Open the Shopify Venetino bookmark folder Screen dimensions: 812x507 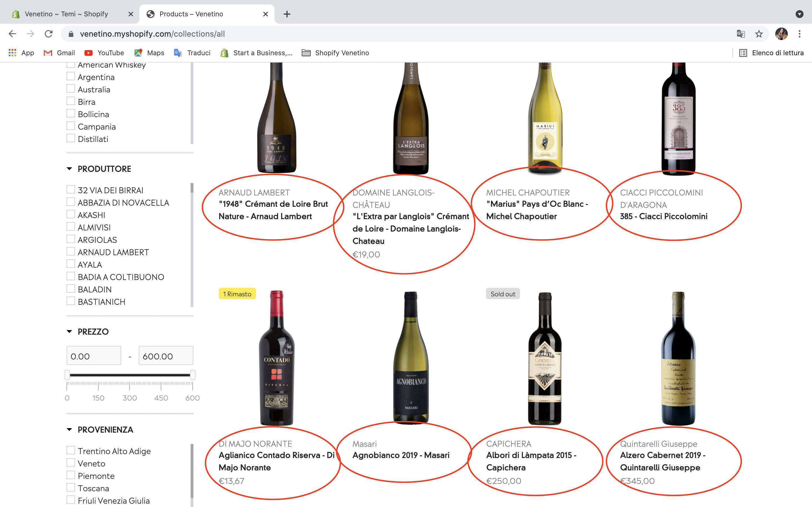[x=335, y=53]
